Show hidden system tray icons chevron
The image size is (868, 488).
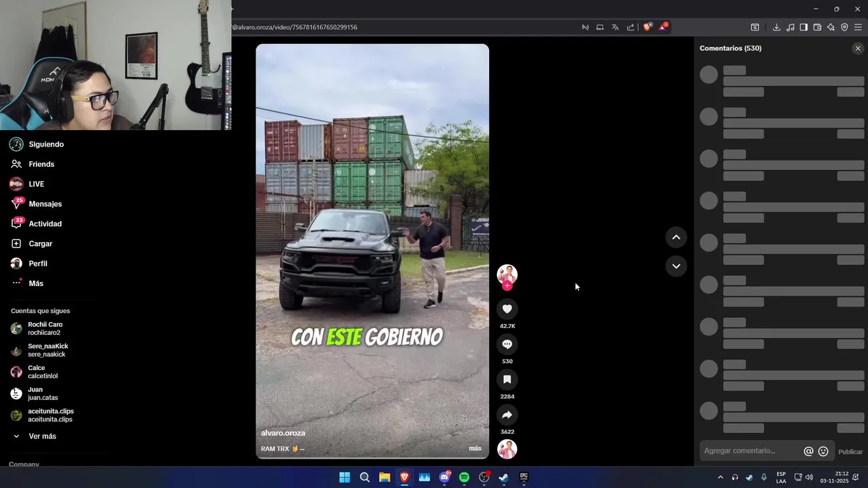(x=720, y=477)
